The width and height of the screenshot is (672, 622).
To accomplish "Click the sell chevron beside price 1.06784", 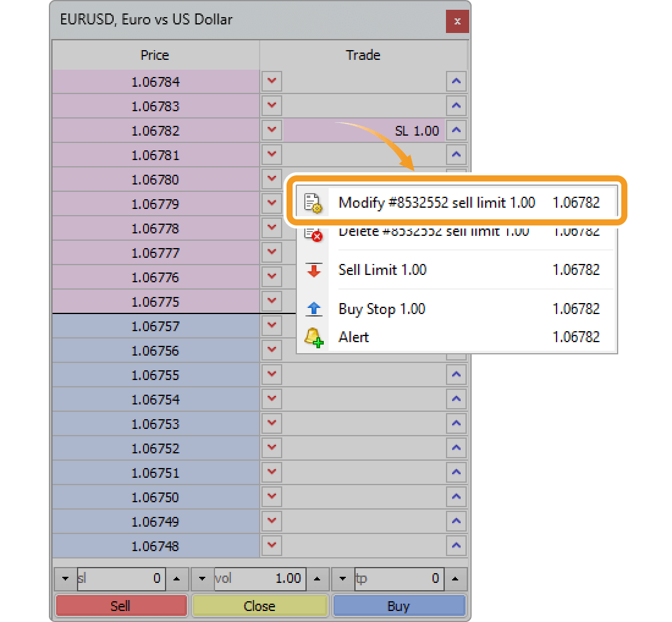I will [271, 81].
